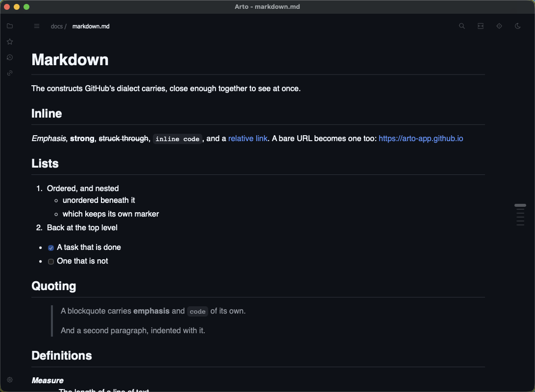Toggle content width with the arrows icon

(x=481, y=26)
